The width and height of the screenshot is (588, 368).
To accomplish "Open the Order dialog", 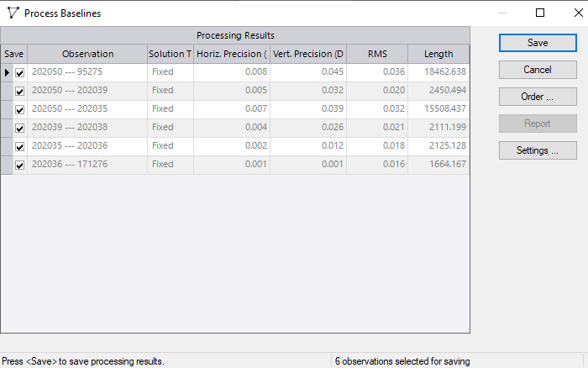I will [538, 97].
